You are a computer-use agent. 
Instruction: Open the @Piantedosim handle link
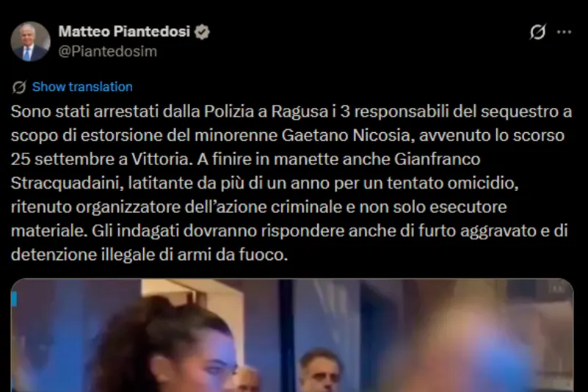108,51
